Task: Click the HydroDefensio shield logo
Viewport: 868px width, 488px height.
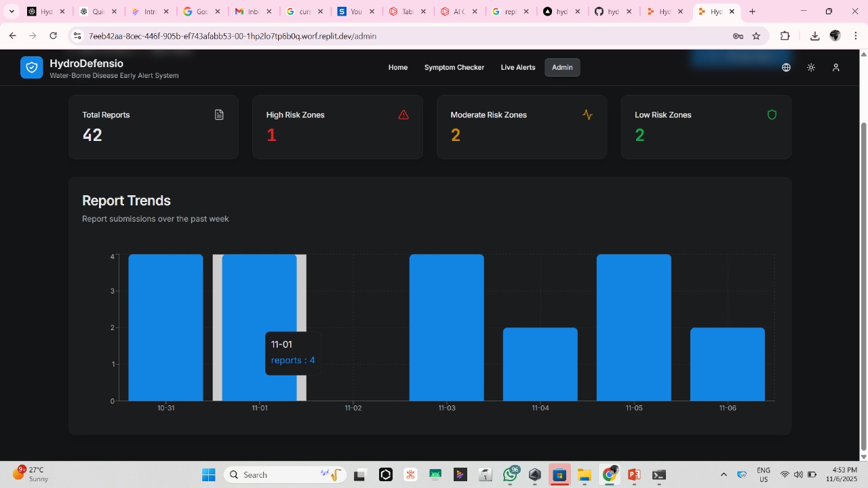Action: point(31,68)
